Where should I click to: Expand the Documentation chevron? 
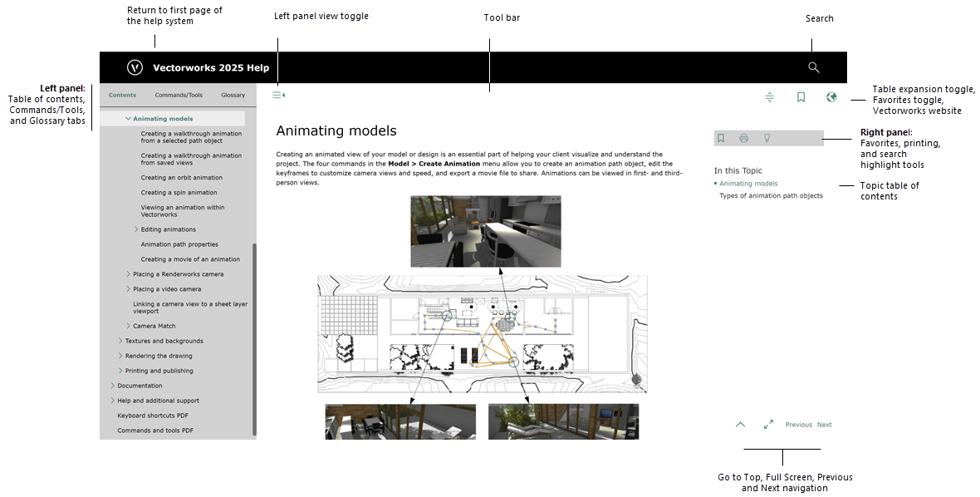(112, 386)
